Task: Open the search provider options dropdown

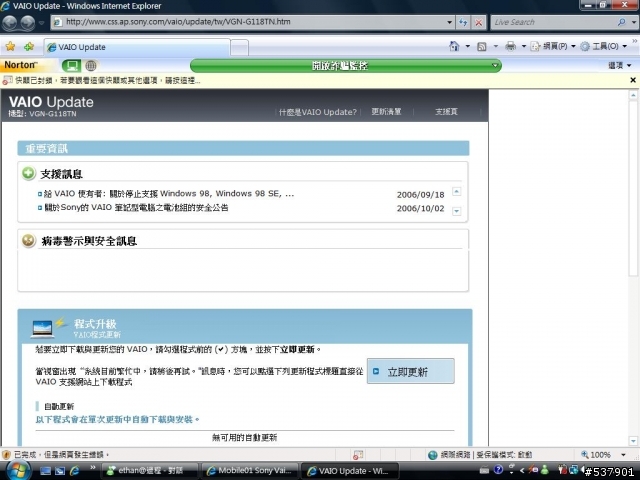Action: pyautogui.click(x=633, y=22)
